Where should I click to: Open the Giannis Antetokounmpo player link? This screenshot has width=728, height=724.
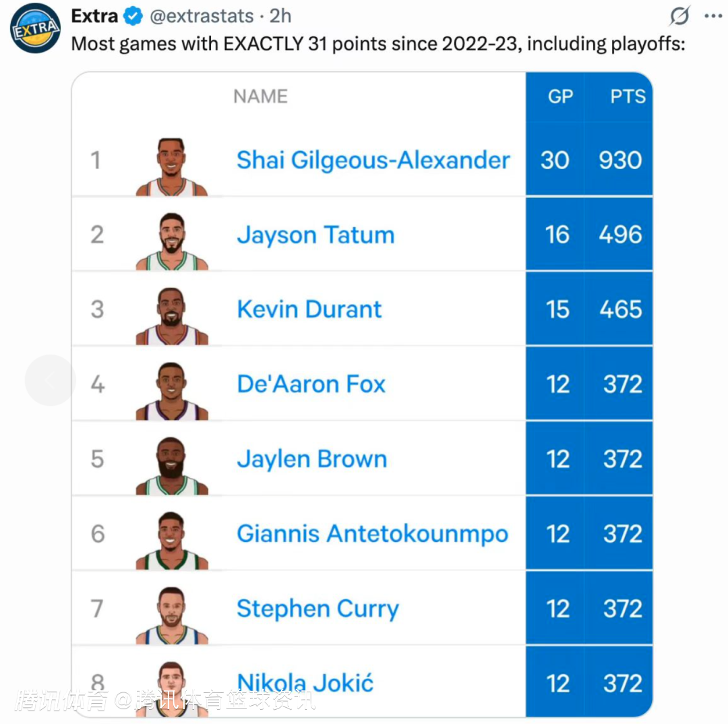[372, 534]
